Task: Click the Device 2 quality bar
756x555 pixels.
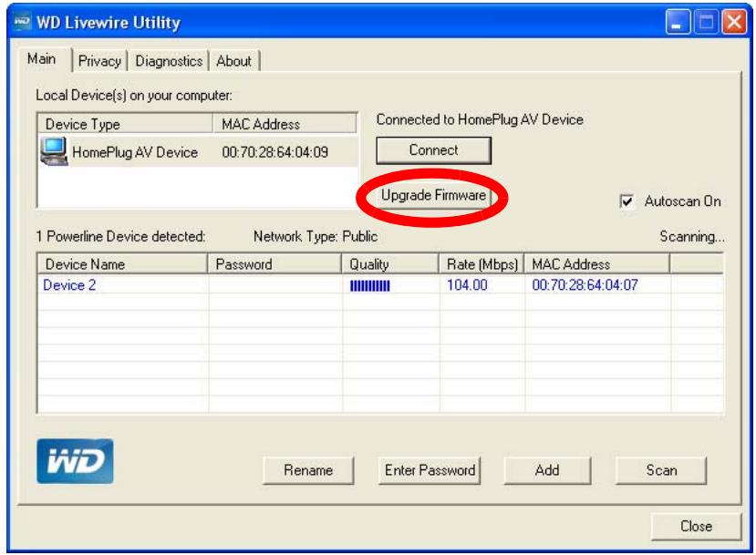Action: click(370, 286)
